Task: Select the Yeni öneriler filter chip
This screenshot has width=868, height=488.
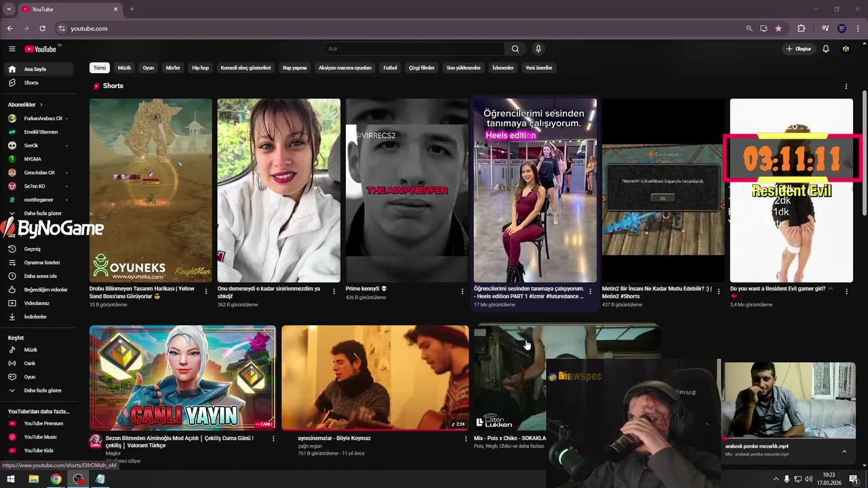Action: pos(539,68)
